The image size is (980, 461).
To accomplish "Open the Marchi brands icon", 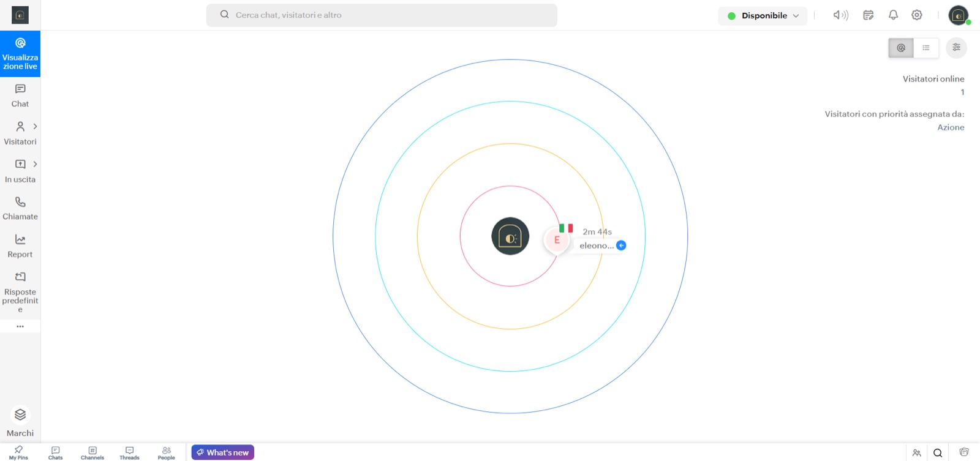I will (x=20, y=414).
